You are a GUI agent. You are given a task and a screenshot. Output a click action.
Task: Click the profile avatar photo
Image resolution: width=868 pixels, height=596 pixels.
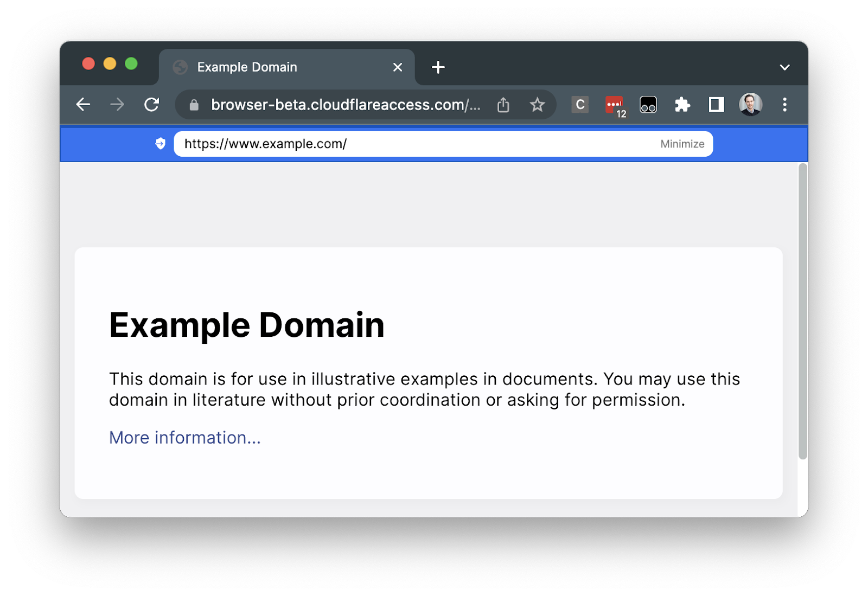pos(750,105)
